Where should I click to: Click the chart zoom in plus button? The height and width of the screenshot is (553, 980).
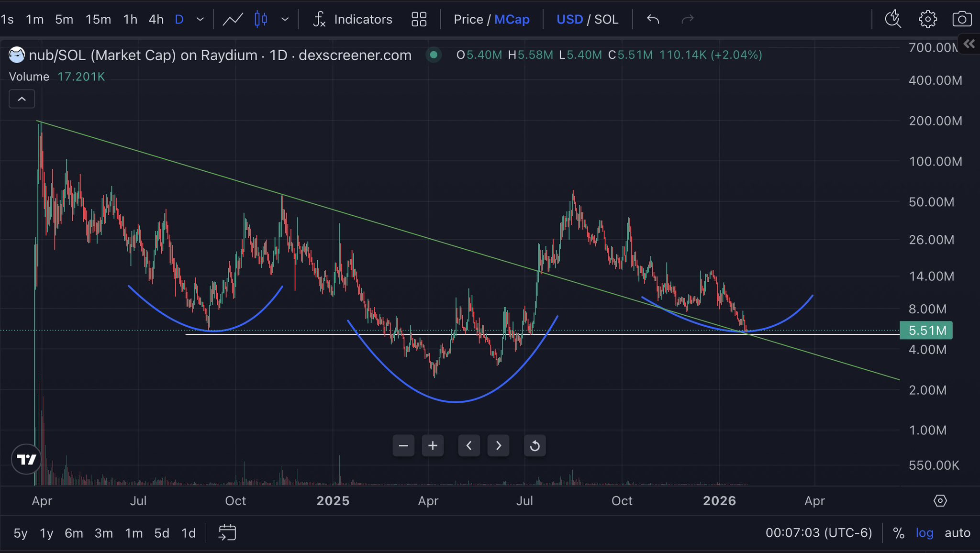pyautogui.click(x=433, y=446)
